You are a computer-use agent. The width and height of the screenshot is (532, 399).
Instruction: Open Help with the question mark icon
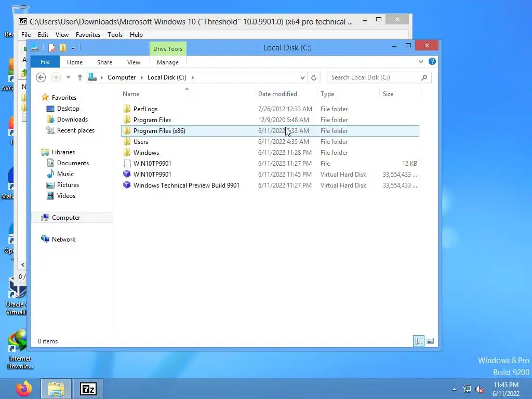(x=432, y=61)
